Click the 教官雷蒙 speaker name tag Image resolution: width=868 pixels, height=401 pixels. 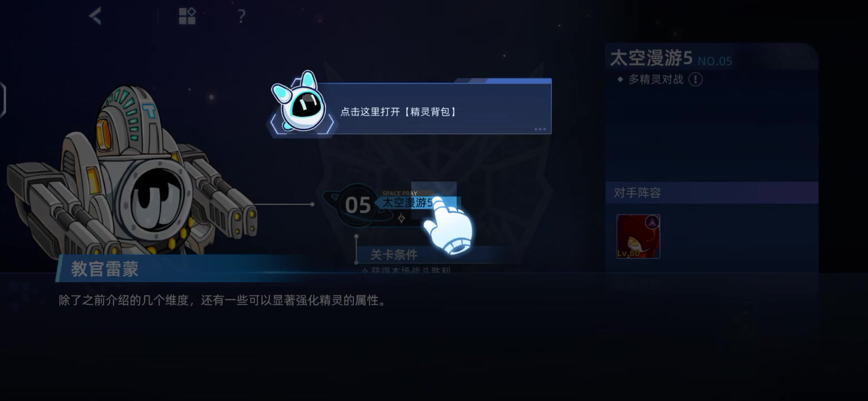pyautogui.click(x=105, y=269)
